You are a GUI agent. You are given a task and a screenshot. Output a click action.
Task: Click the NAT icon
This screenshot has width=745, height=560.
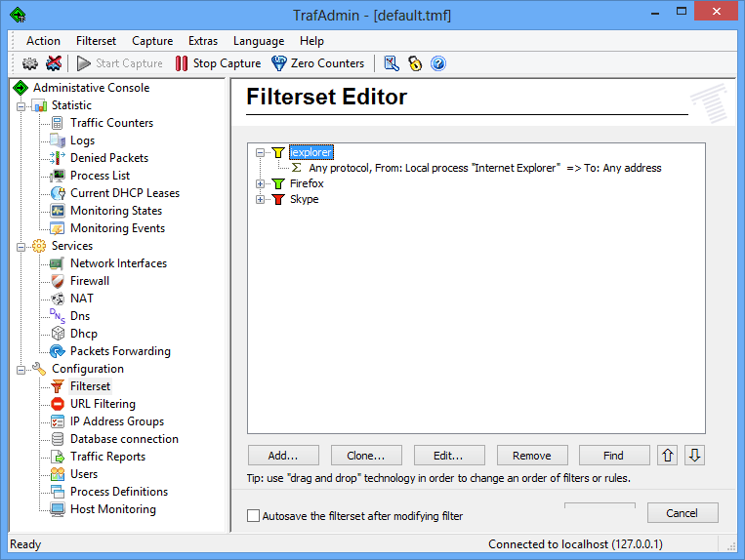[58, 299]
